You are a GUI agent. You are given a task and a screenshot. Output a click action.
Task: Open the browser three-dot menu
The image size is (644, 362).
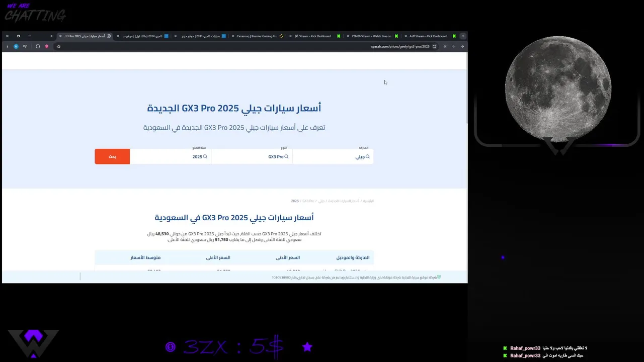click(x=7, y=46)
